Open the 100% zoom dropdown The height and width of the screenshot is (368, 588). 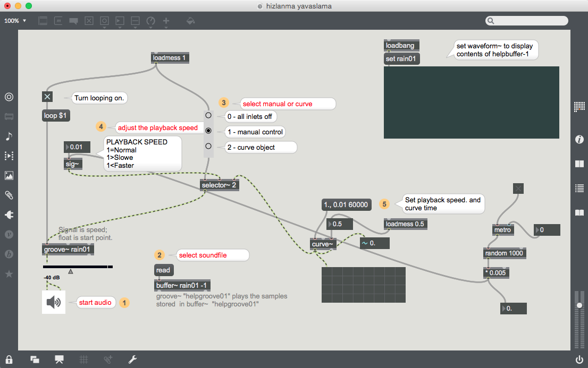tap(16, 21)
